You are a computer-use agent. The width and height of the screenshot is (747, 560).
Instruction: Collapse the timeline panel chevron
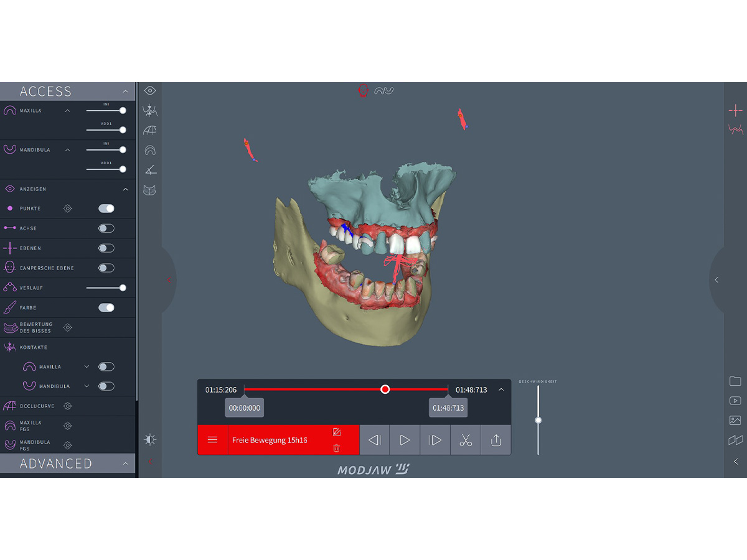pyautogui.click(x=501, y=390)
